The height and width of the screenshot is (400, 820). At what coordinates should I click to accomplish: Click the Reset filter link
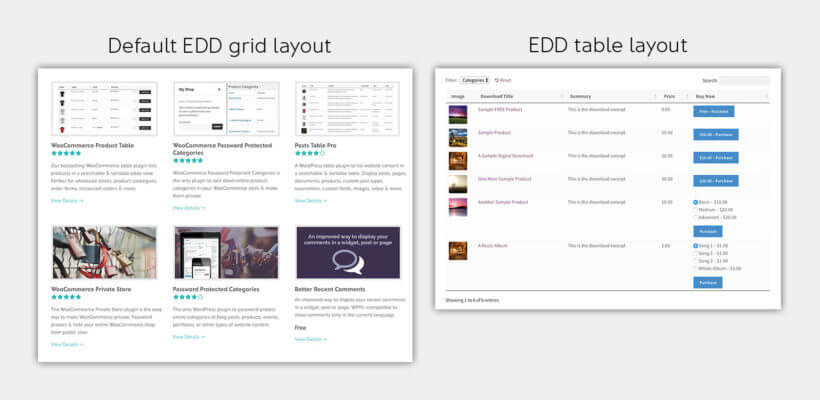[503, 80]
